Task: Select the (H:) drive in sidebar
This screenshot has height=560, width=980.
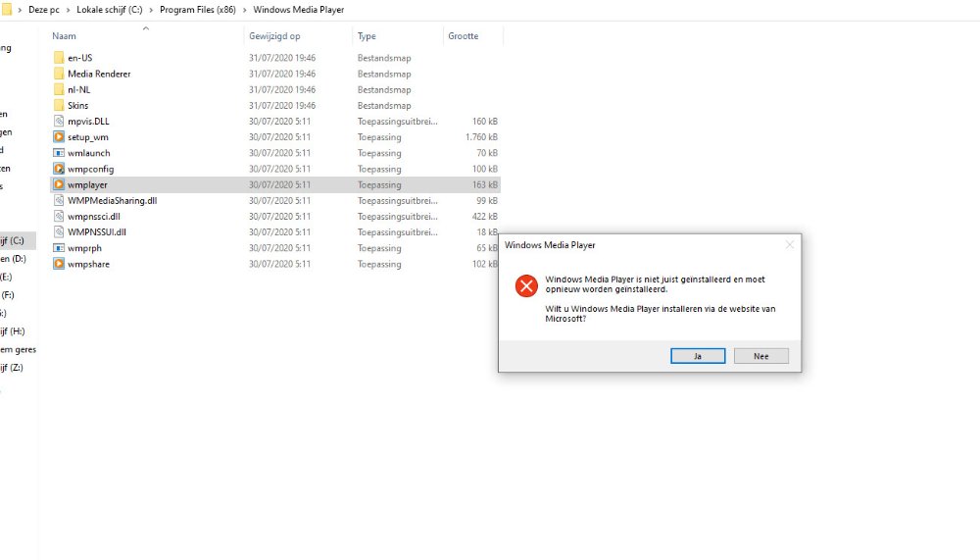Action: 13,331
